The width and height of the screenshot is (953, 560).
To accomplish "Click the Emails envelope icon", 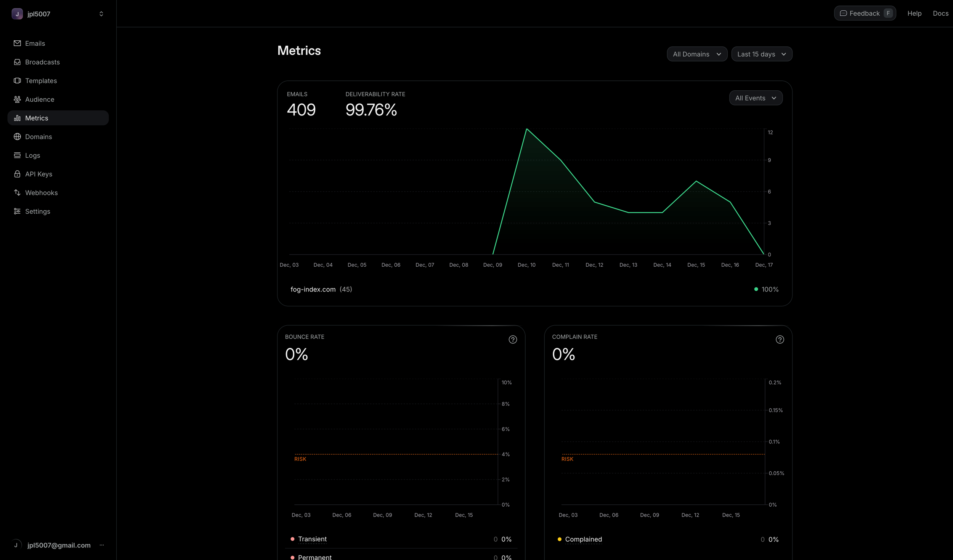I will (x=17, y=43).
